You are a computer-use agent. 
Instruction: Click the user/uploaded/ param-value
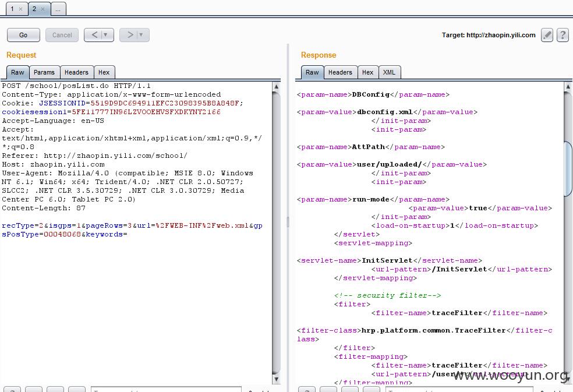[x=392, y=165]
